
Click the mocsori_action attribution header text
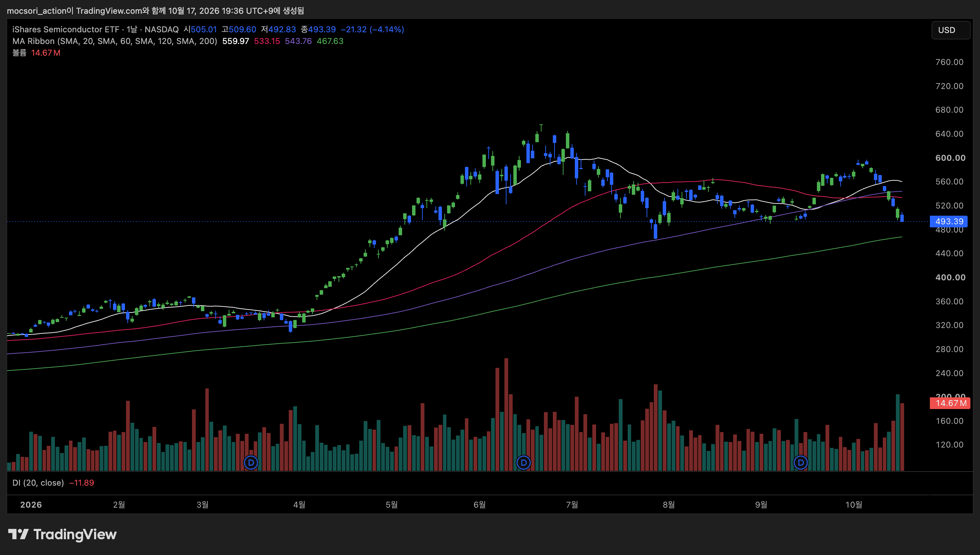(x=155, y=11)
